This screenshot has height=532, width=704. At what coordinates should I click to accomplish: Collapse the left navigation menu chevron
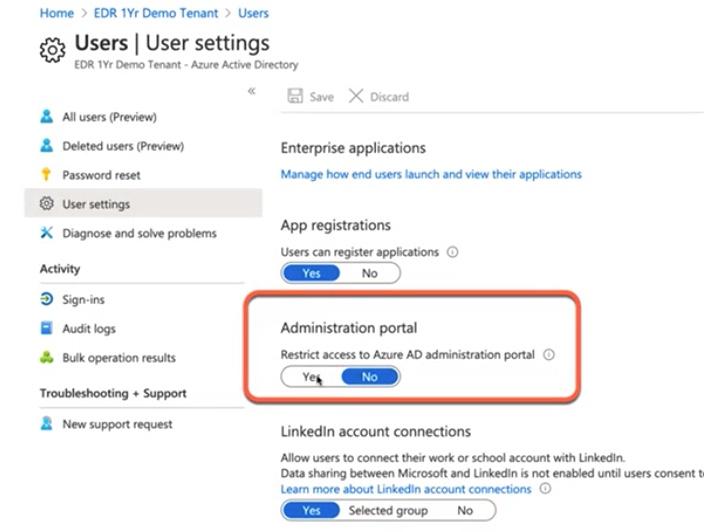252,91
